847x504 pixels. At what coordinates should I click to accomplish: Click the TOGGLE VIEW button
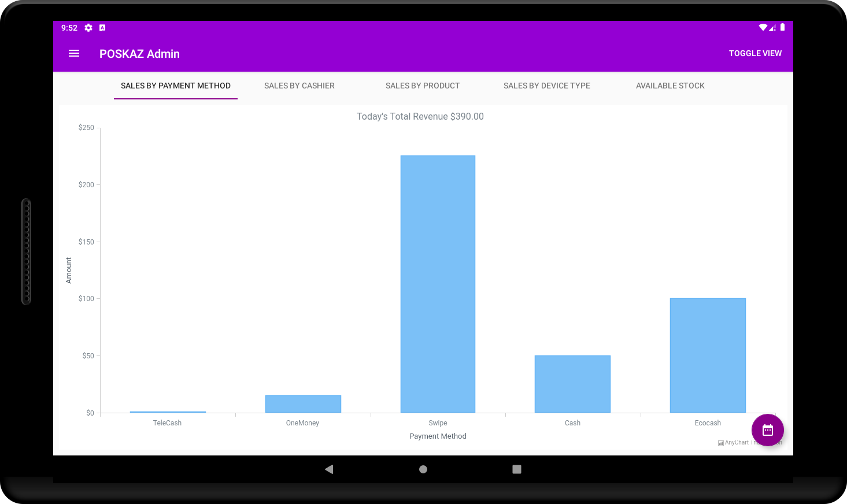coord(755,53)
